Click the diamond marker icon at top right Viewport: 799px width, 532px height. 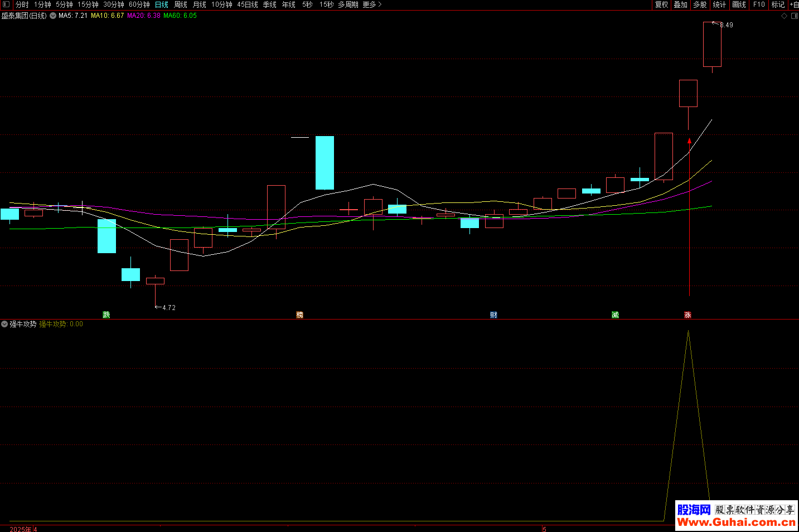point(784,16)
